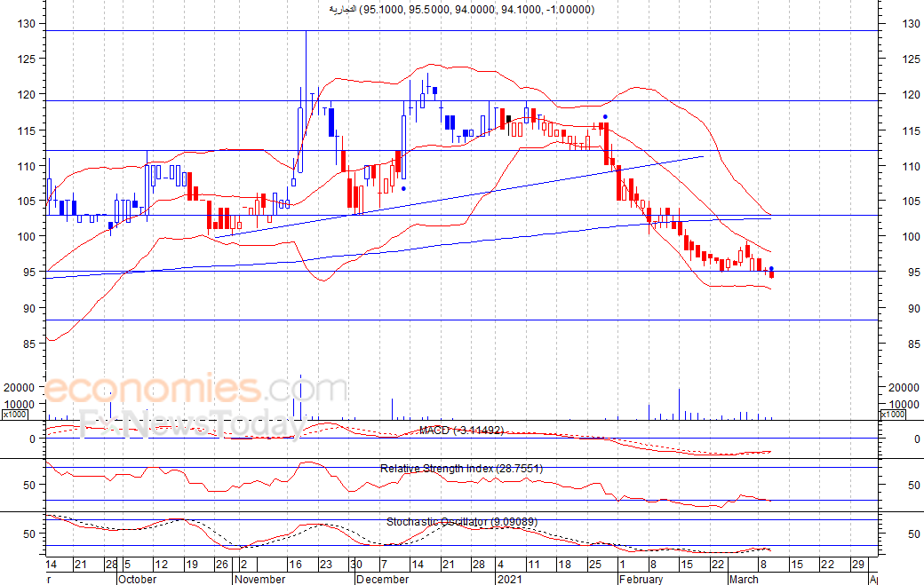924x585 pixels.
Task: Click the 110 price label on left axis
Action: coord(27,167)
